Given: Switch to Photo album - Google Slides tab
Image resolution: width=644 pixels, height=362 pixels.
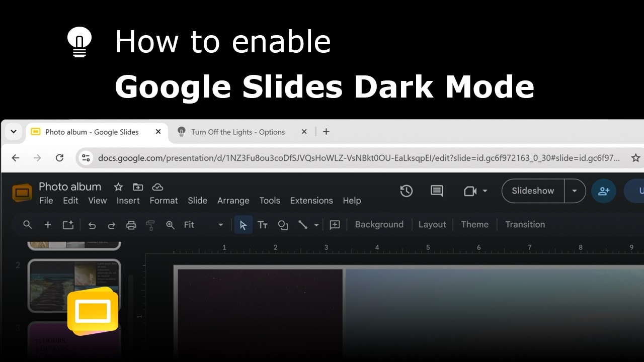Looking at the screenshot, I should click(92, 132).
